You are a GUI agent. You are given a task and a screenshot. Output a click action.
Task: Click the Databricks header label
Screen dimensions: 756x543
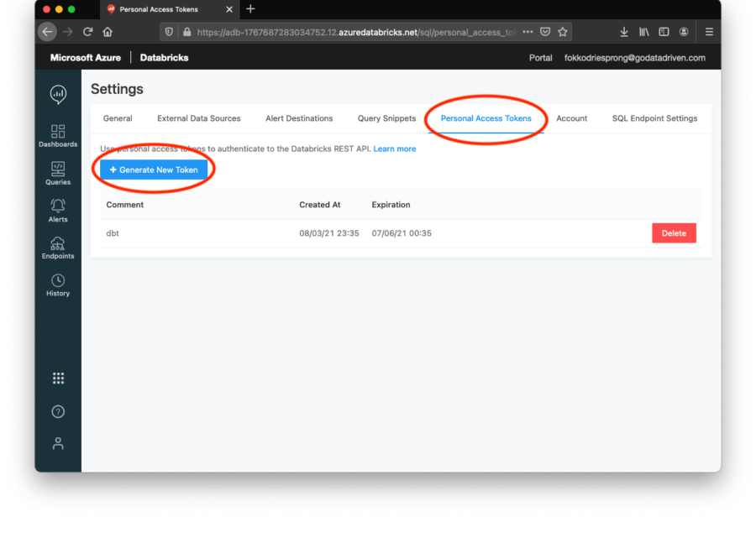pos(164,58)
